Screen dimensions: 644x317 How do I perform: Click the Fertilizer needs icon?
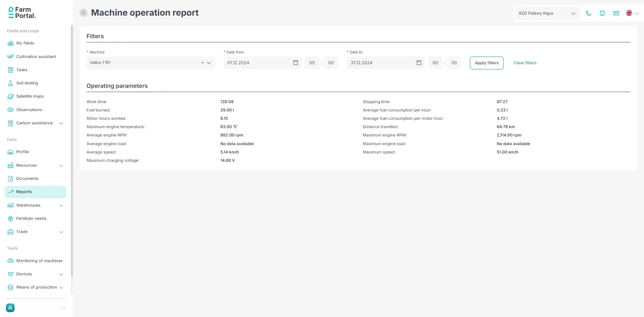[x=10, y=218]
